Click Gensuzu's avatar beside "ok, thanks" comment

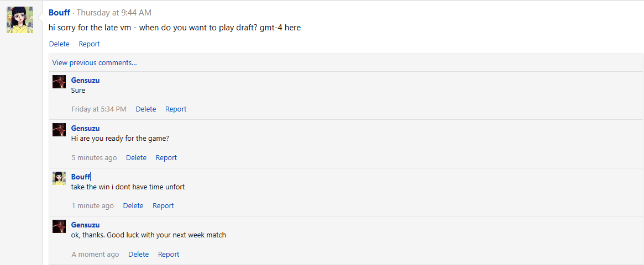tap(59, 226)
